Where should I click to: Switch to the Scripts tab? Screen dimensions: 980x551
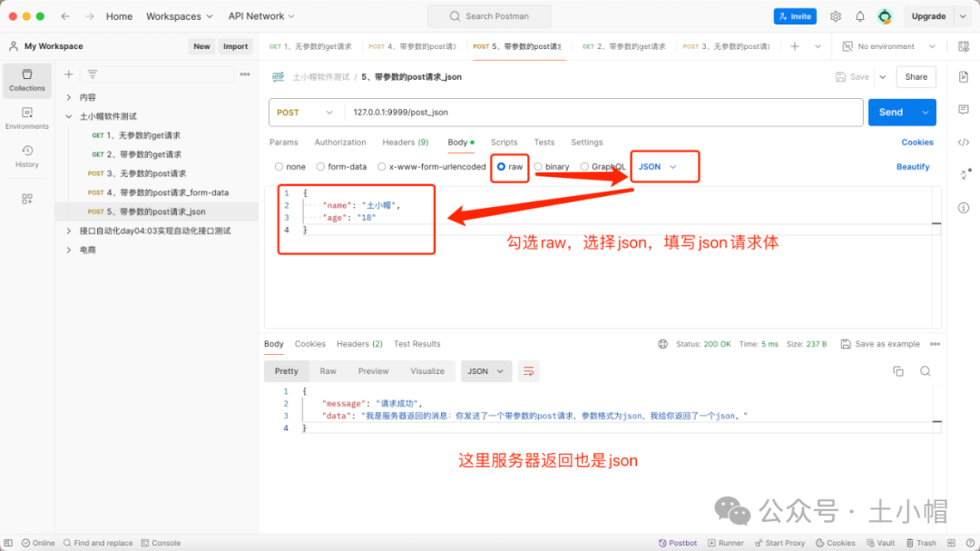[x=504, y=143]
